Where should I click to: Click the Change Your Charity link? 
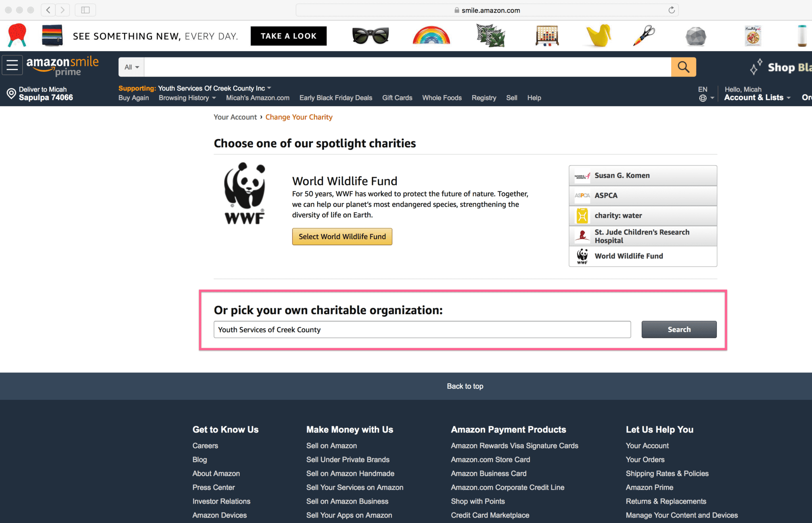[x=299, y=116]
